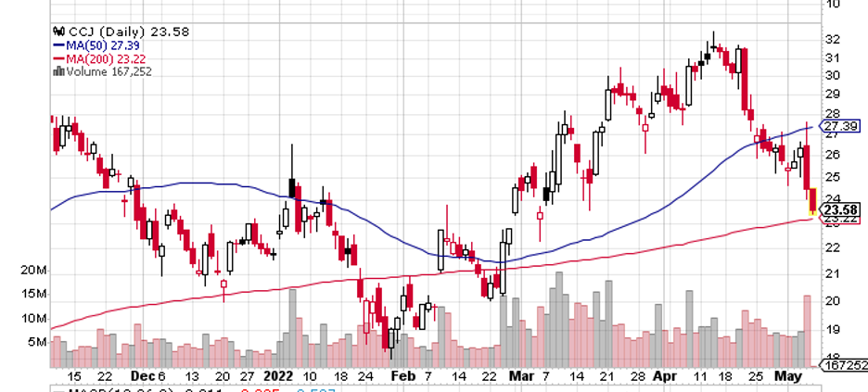This screenshot has width=868, height=392.
Task: Click the 20M volume axis label
Action: (34, 271)
